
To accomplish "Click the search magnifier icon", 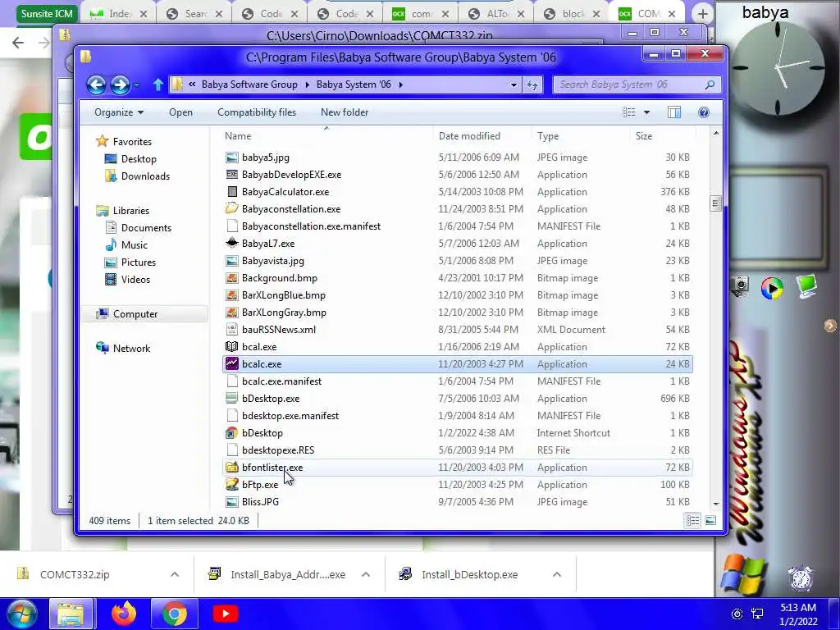I will pyautogui.click(x=710, y=84).
